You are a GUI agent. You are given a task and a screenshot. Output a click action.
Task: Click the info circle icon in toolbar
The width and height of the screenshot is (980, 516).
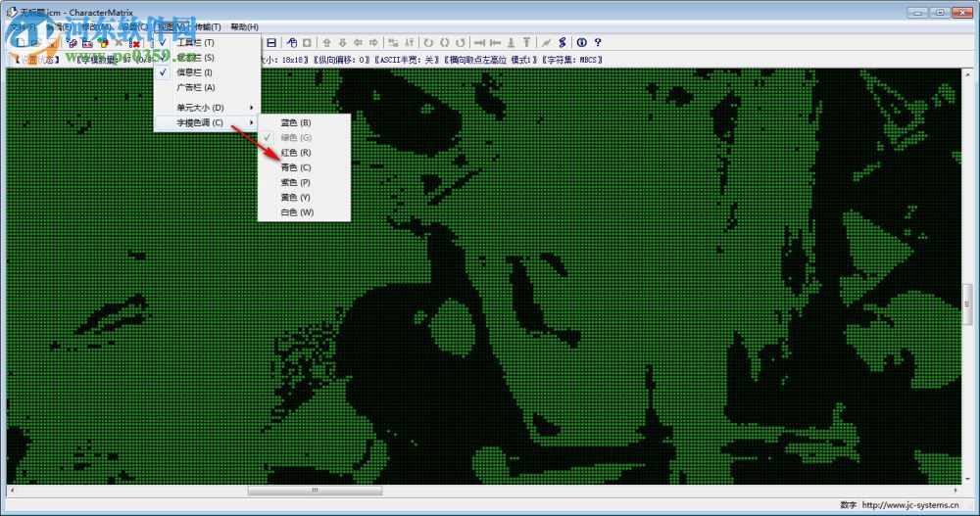click(581, 42)
